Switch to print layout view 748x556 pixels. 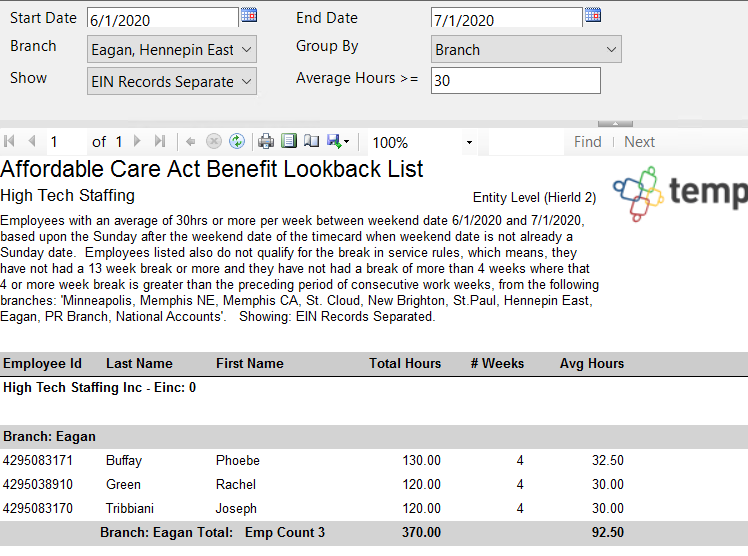pos(289,141)
